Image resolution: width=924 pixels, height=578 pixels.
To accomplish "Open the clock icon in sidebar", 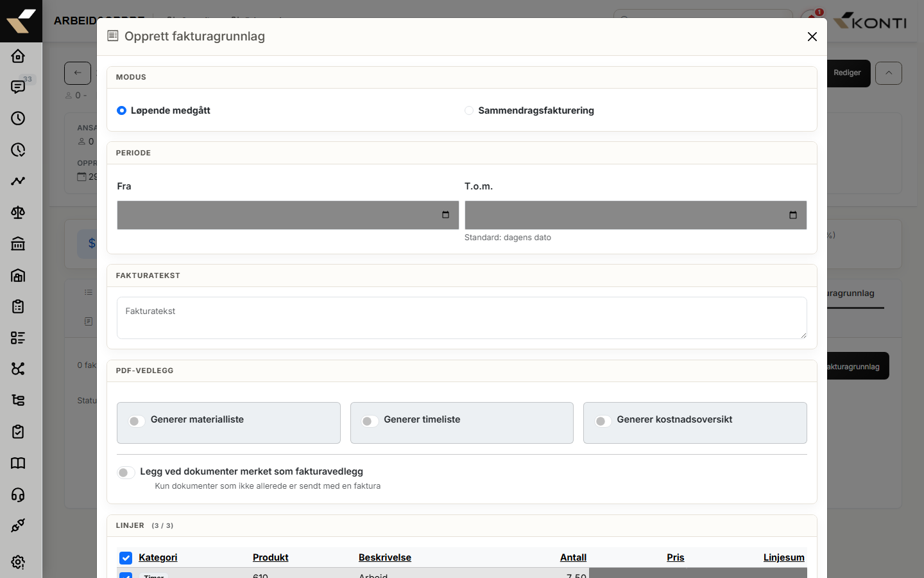I will (x=18, y=118).
